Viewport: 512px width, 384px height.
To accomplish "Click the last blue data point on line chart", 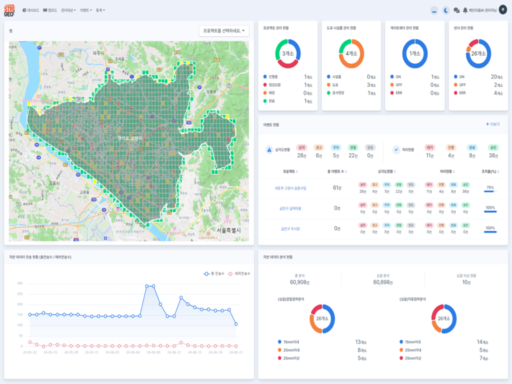I will point(236,324).
